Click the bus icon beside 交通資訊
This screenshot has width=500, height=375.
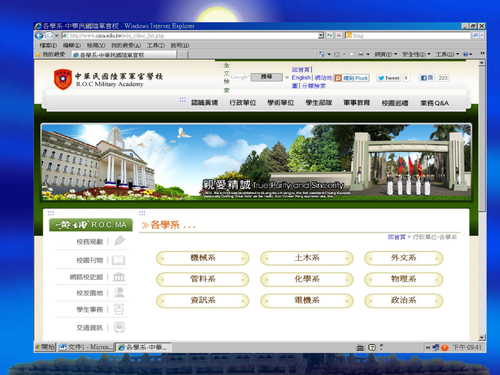click(119, 327)
